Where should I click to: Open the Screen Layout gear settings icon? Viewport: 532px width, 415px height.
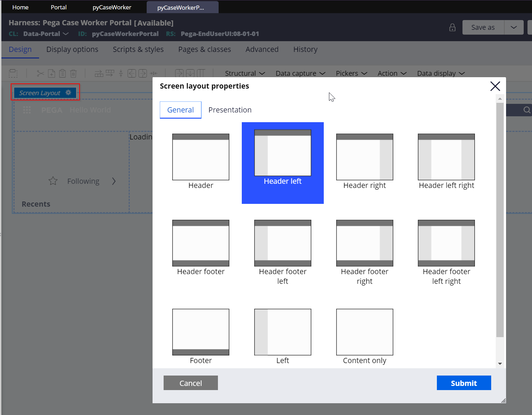click(x=68, y=92)
